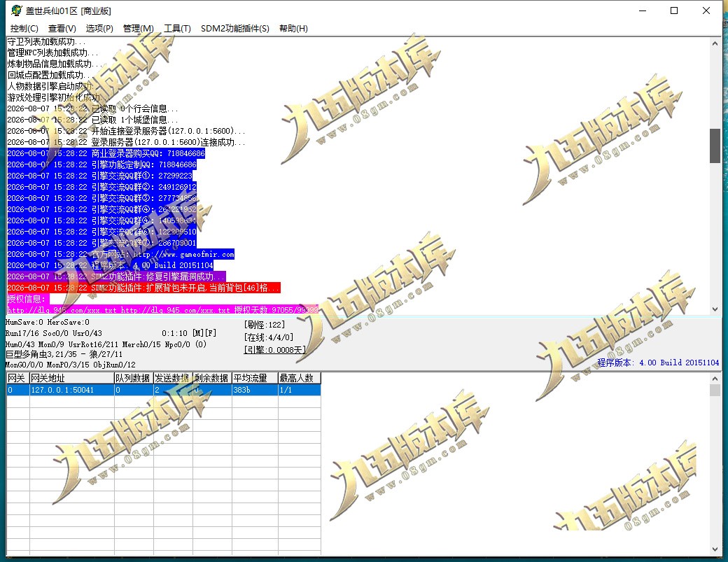Screen dimensions: 728x562
Task: Click the 发送数据 column header
Action: (x=173, y=378)
